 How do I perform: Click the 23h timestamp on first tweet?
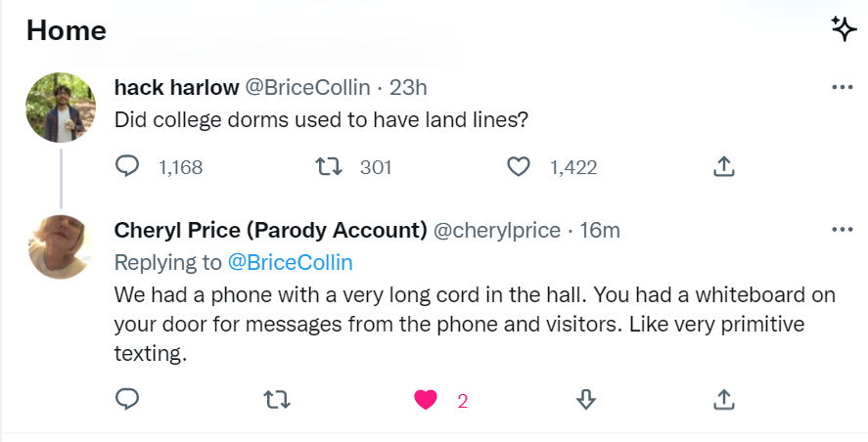408,87
